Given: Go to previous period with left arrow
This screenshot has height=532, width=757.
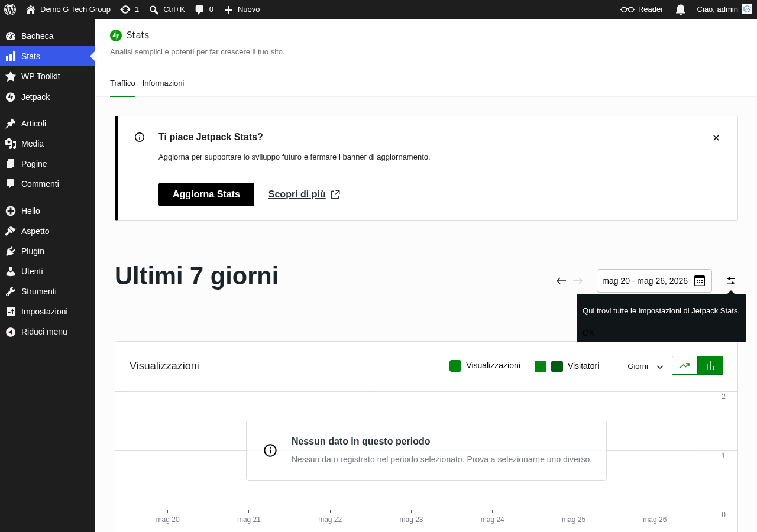Looking at the screenshot, I should (561, 281).
